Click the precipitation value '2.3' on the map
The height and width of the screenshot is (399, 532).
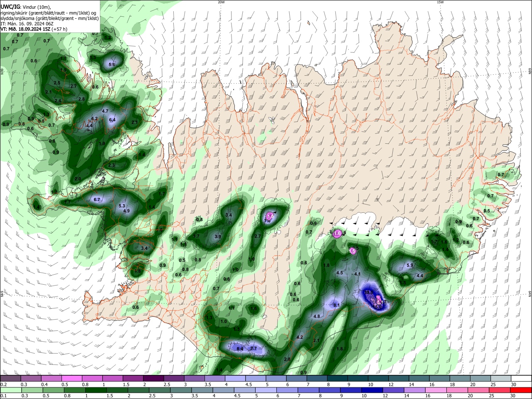point(111,165)
